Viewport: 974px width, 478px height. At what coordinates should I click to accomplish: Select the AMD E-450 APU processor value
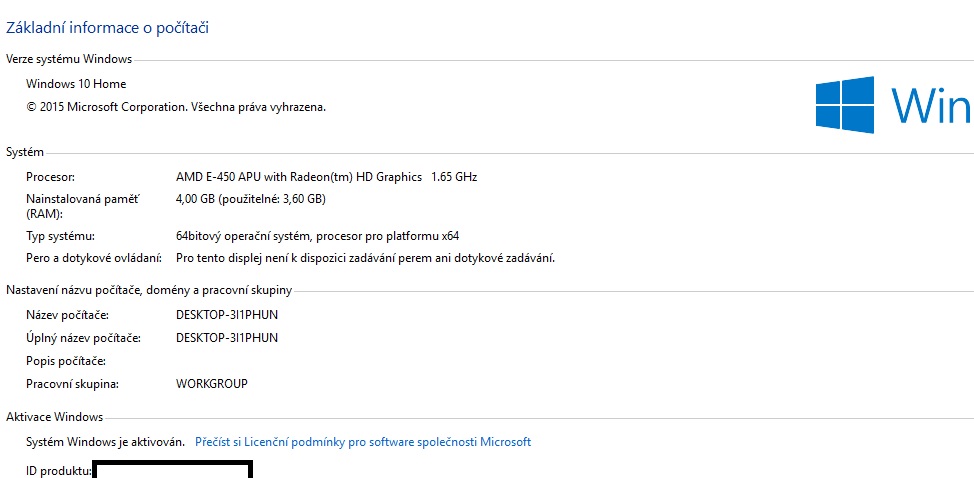tap(326, 177)
